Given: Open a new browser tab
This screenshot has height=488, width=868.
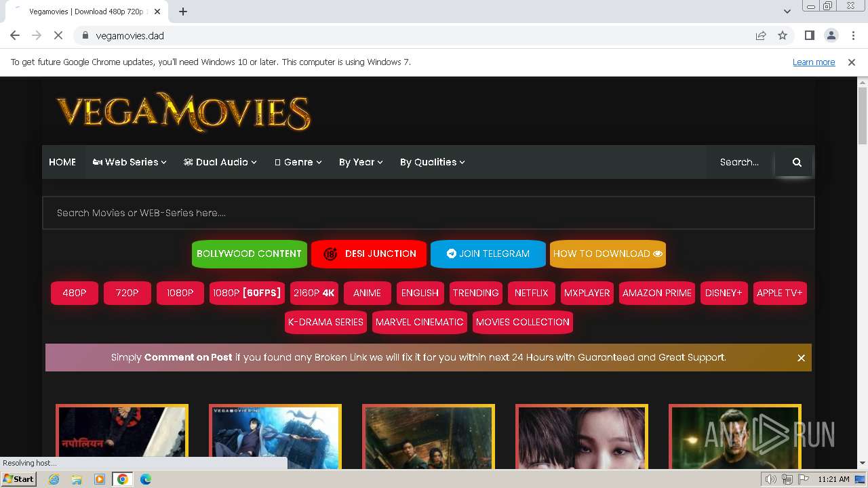Looking at the screenshot, I should 183,12.
